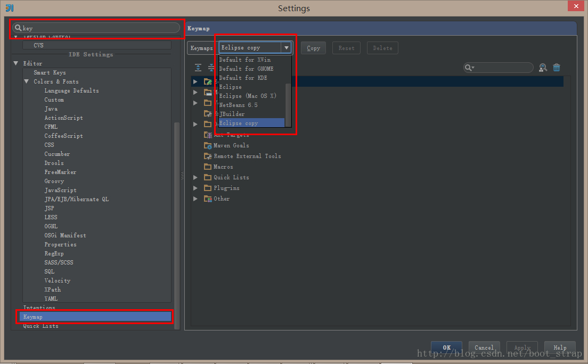Select CVS under Version Control
This screenshot has width=588, height=364.
coord(39,45)
